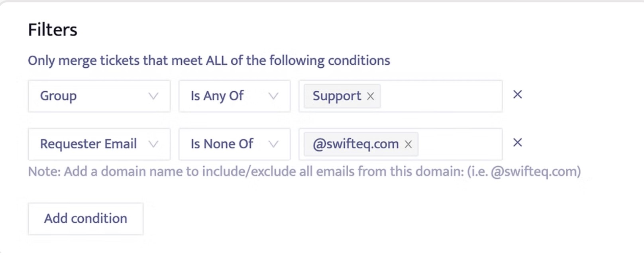
Task: Click the chevron arrow beside Requester Email
Action: 153,144
